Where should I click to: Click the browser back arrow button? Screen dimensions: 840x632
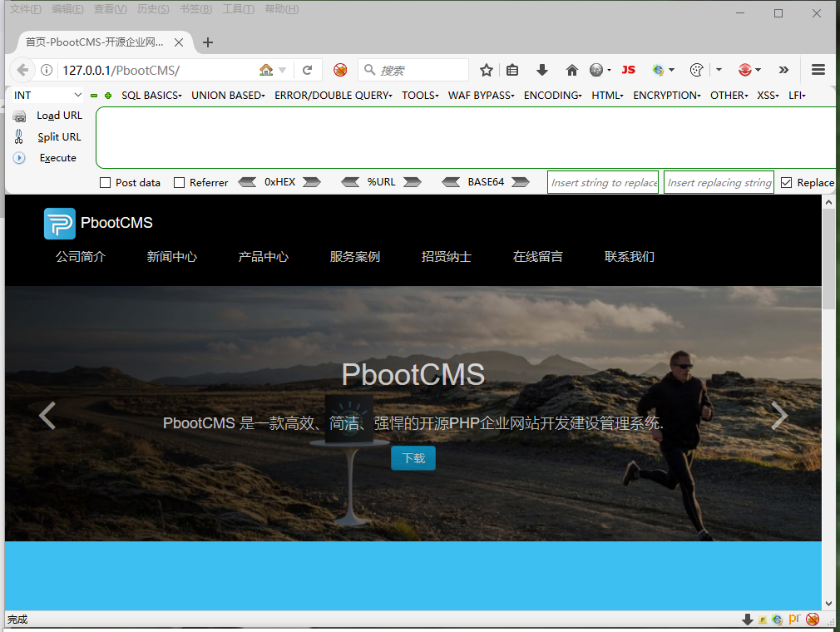[x=22, y=70]
